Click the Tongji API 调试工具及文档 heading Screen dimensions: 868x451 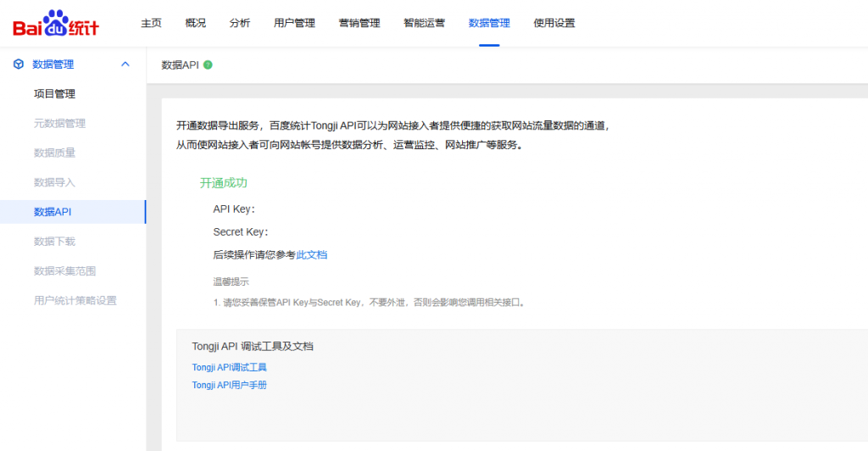253,347
